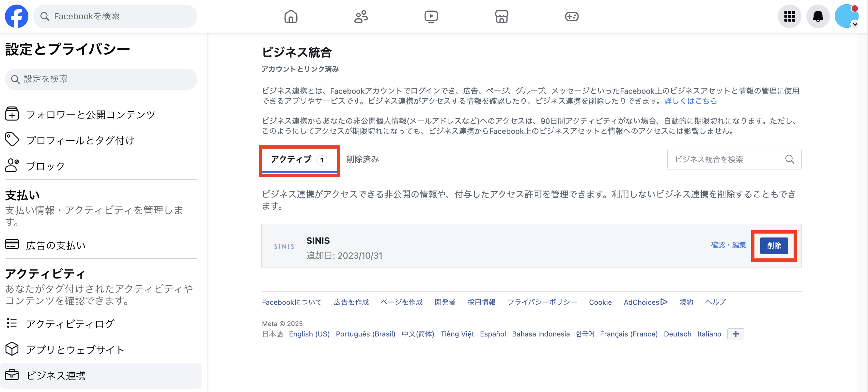
Task: Open the Facebook home feed icon
Action: 291,16
